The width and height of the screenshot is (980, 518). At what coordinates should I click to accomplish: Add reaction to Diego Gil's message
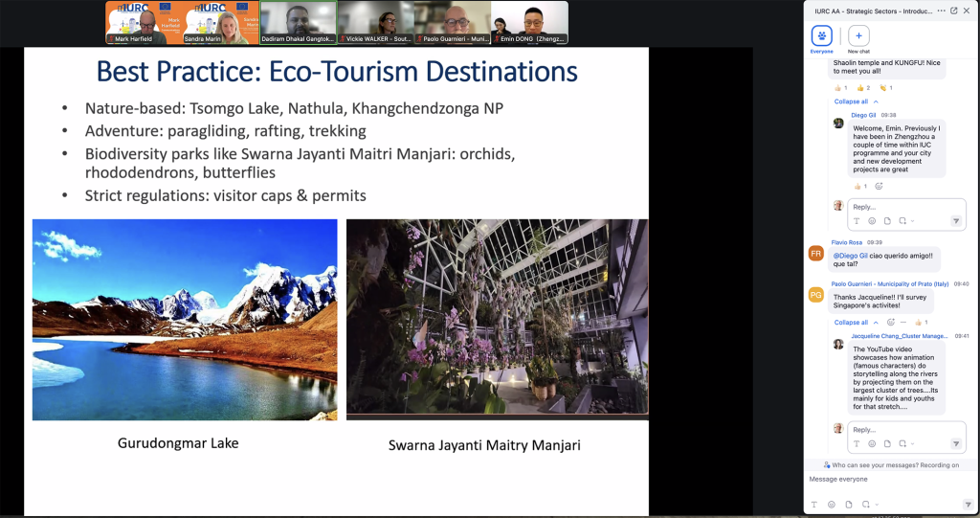click(879, 186)
